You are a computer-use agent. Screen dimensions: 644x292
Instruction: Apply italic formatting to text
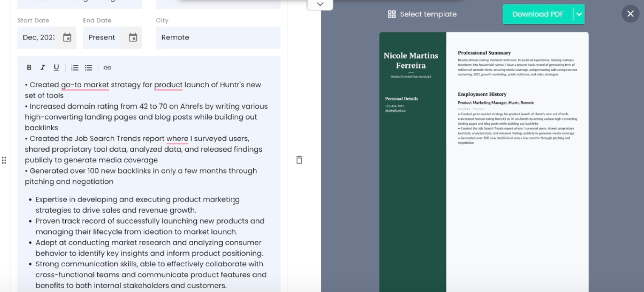point(43,67)
